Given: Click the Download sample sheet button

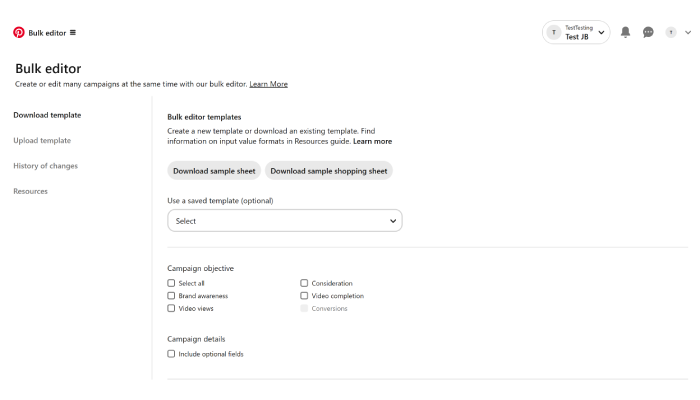Looking at the screenshot, I should tap(214, 171).
